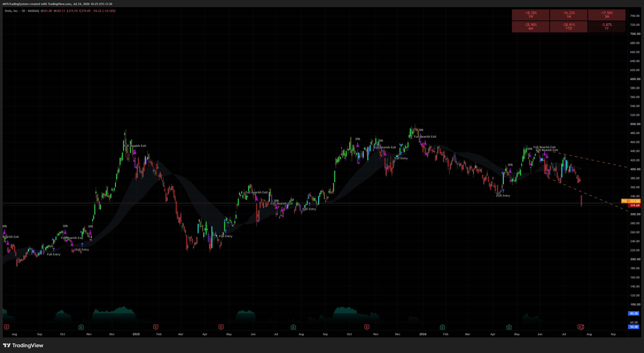Click the green earnings marker before Nov 2024

[81, 327]
